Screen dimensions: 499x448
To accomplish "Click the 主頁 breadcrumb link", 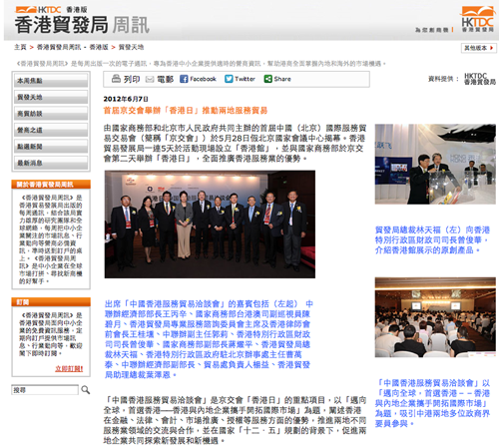I will [x=20, y=47].
